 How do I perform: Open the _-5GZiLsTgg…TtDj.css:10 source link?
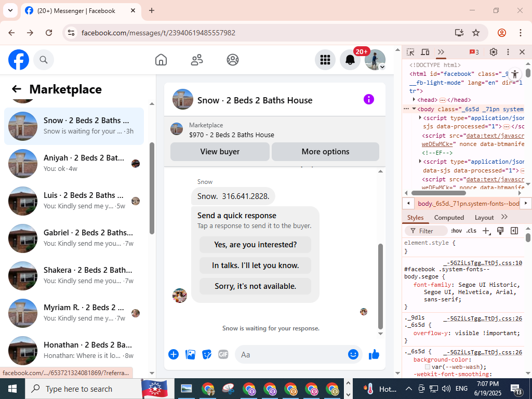tap(483, 262)
